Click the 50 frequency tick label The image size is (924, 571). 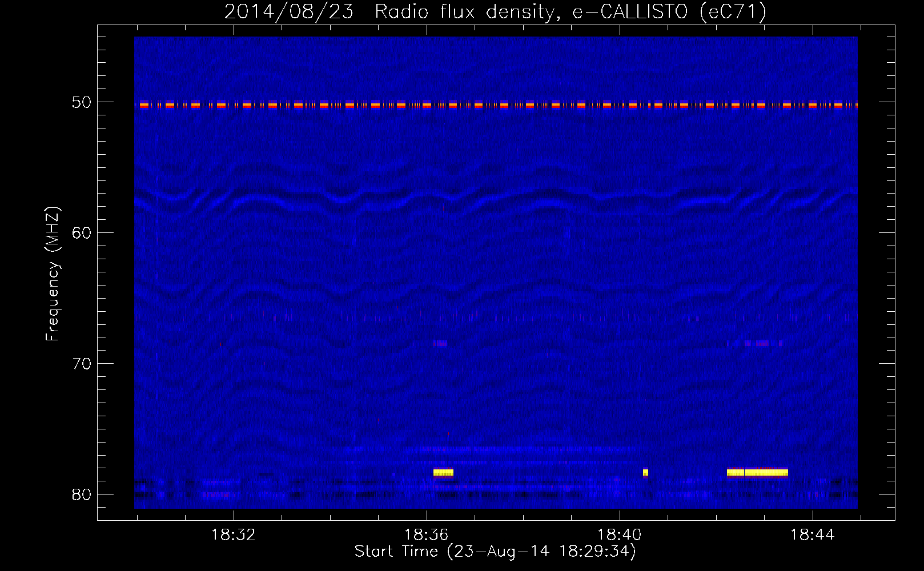[x=82, y=102]
